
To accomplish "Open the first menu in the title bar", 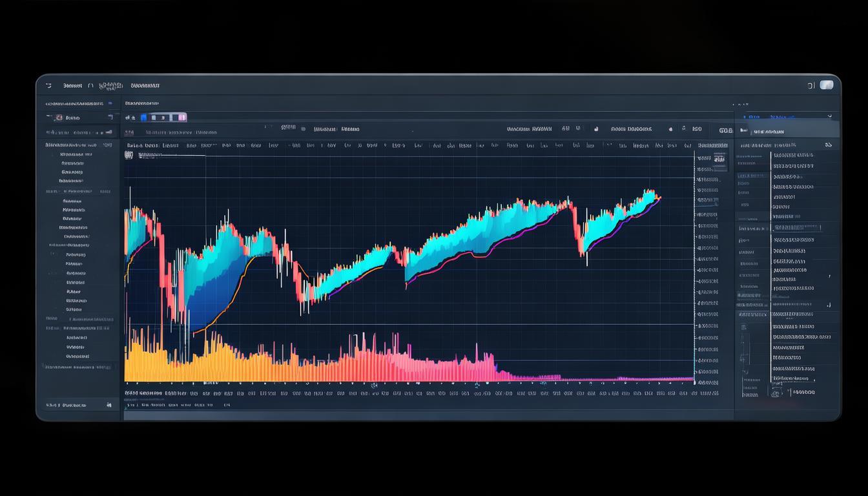I will 72,85.
